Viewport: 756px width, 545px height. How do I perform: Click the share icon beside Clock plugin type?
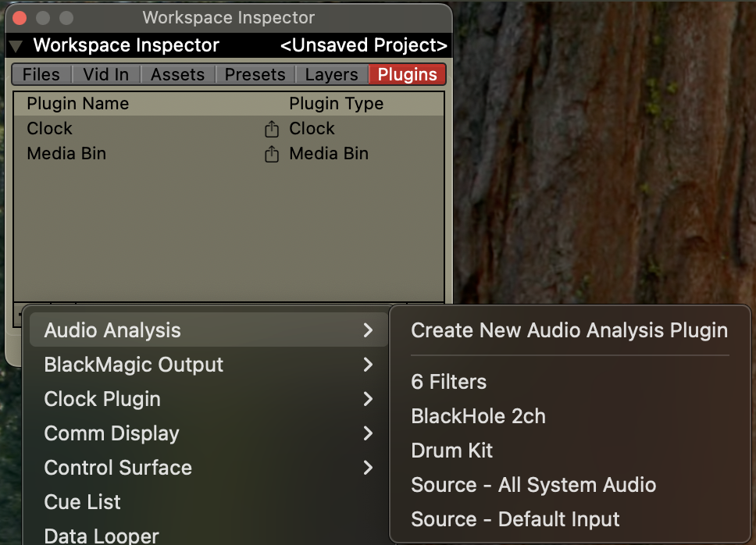click(272, 129)
